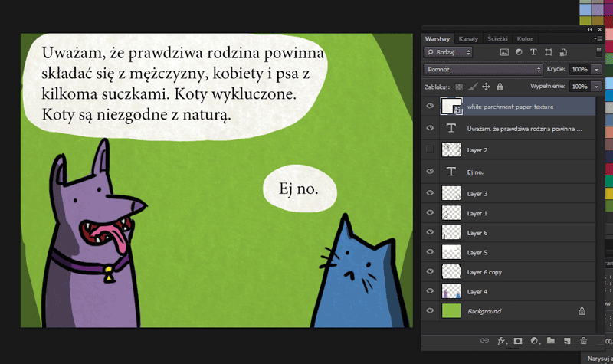The width and height of the screenshot is (613, 364).
Task: Filter layers by type (T) icon
Action: coord(533,52)
